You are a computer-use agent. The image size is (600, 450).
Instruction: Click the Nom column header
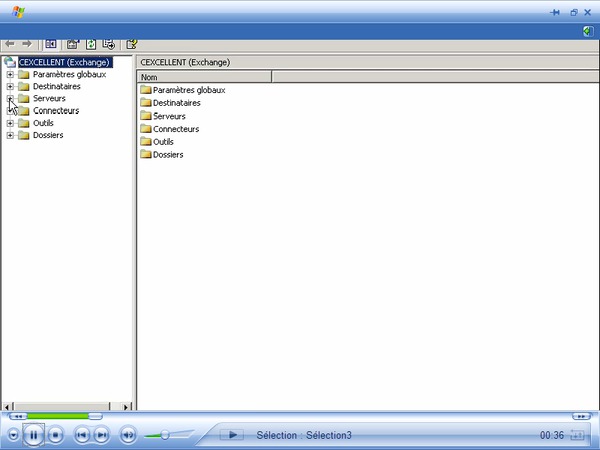204,77
